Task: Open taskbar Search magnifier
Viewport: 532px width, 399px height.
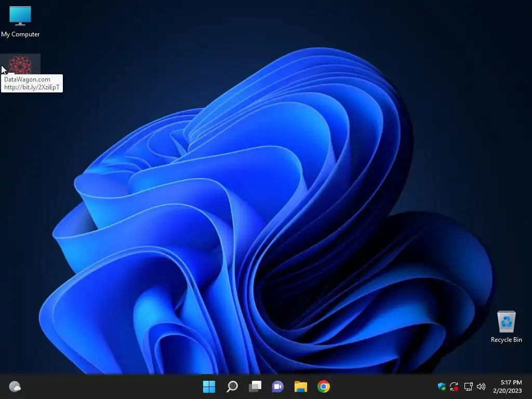Action: pyautogui.click(x=232, y=387)
